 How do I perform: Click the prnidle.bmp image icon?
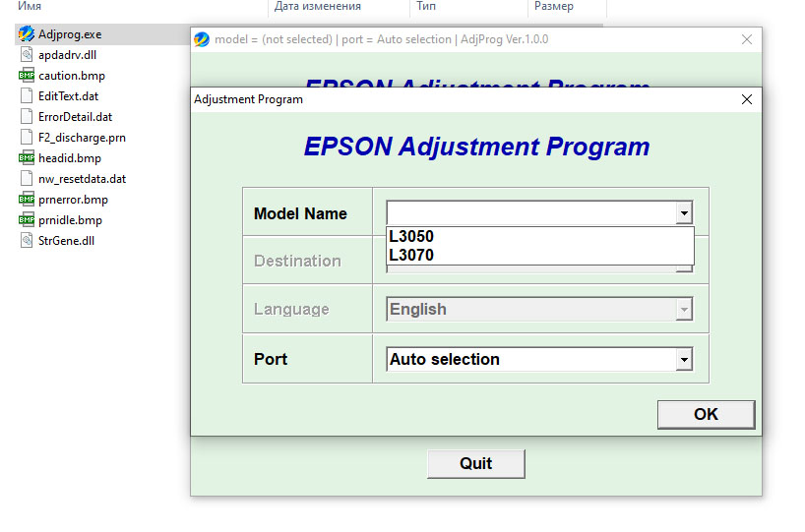tap(27, 220)
